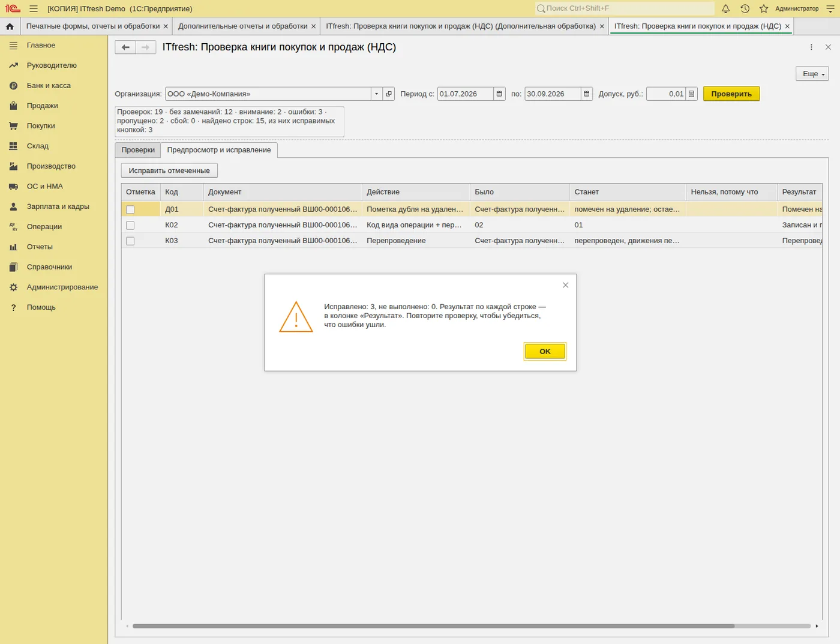
Task: Click the horizontal scrollbar of the table
Action: (433, 626)
